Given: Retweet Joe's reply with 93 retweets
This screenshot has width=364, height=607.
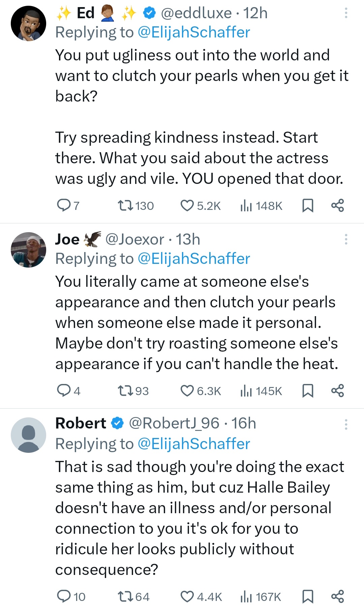Looking at the screenshot, I should (x=125, y=391).
